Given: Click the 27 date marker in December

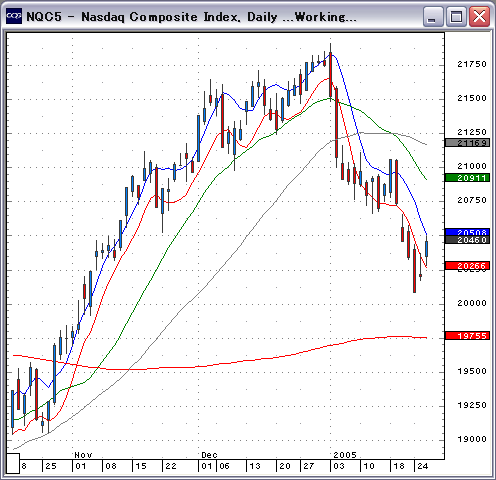Looking at the screenshot, I should (x=309, y=466).
